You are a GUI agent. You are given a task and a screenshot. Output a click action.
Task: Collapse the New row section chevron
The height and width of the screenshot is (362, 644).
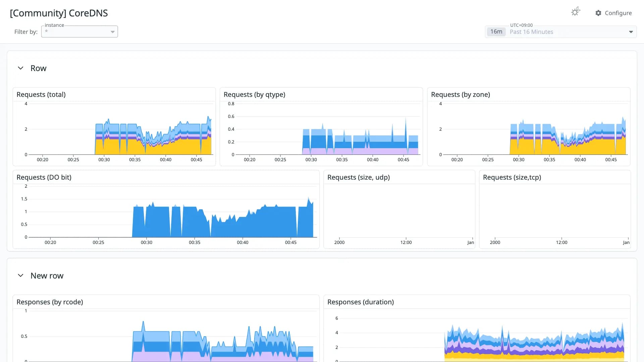coord(20,276)
